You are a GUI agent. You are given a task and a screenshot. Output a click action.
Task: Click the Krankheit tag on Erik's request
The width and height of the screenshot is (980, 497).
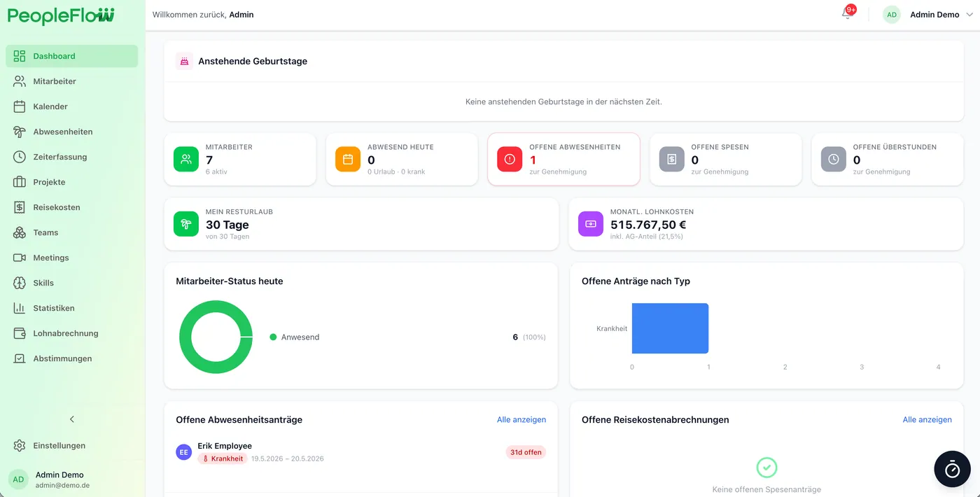click(x=223, y=458)
